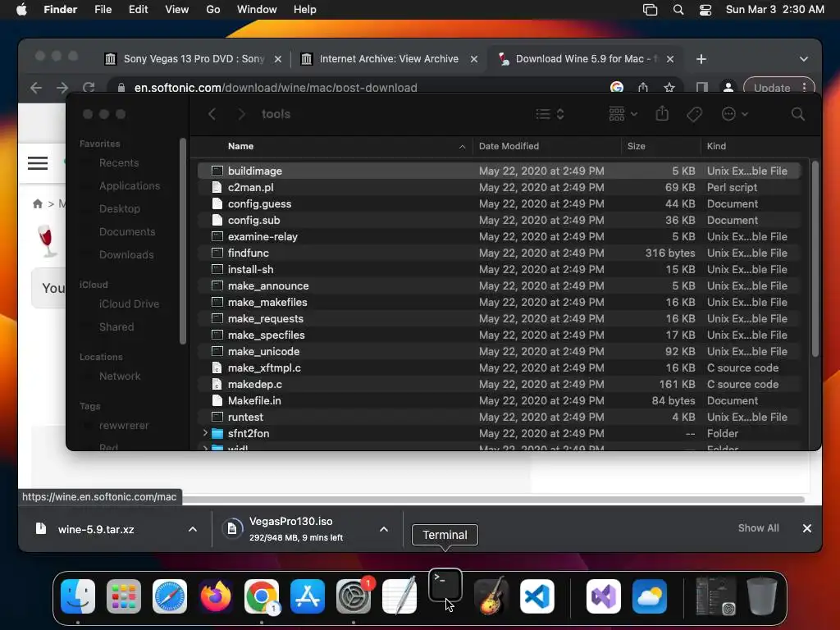840x630 pixels.
Task: Open Terminal from the Dock
Action: [445, 587]
